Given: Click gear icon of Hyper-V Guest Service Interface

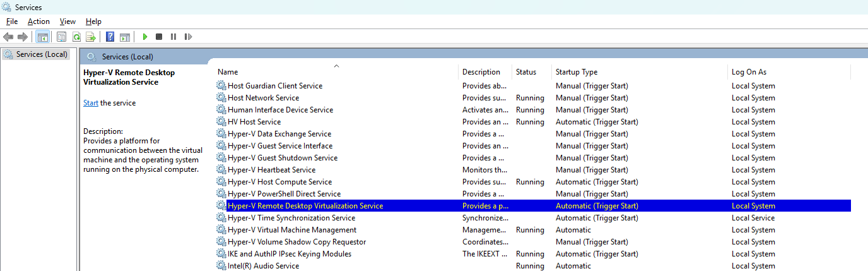Looking at the screenshot, I should pos(221,146).
